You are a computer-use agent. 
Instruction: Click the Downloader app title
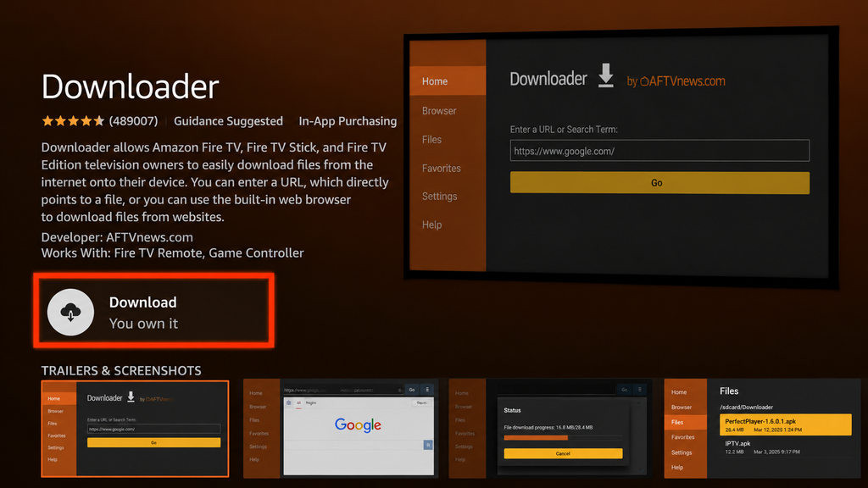click(x=130, y=86)
